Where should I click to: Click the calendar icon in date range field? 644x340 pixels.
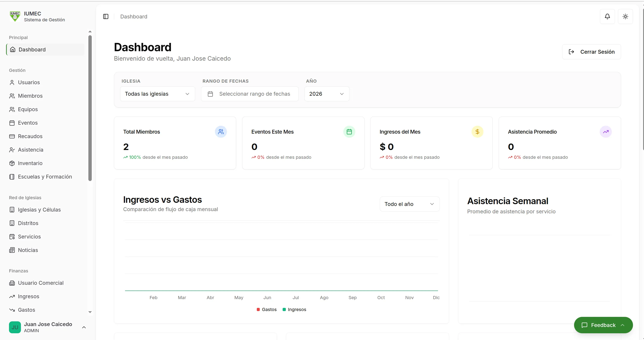click(x=210, y=94)
